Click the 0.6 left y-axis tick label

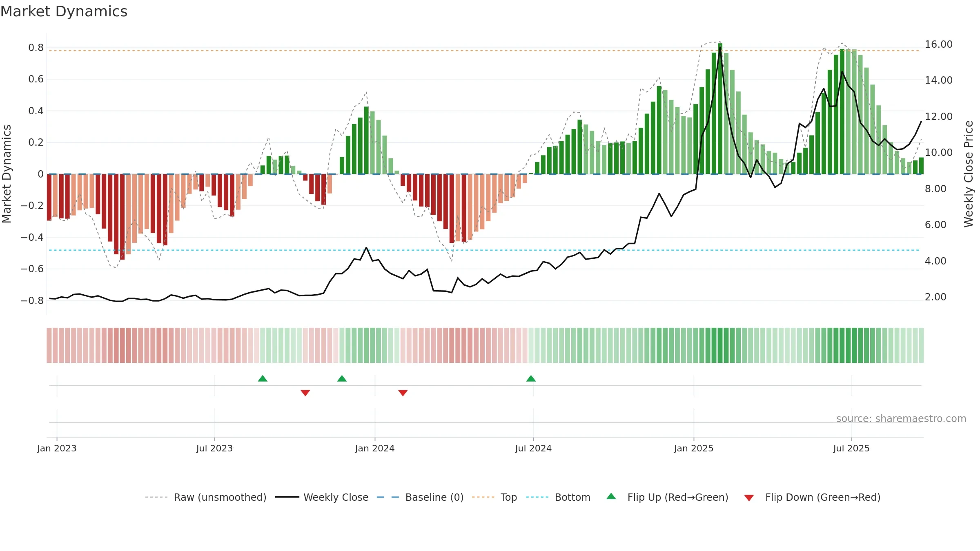(36, 79)
